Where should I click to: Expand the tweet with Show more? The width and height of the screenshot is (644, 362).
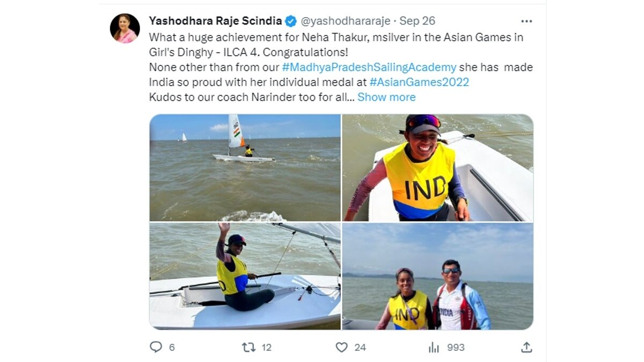click(386, 97)
